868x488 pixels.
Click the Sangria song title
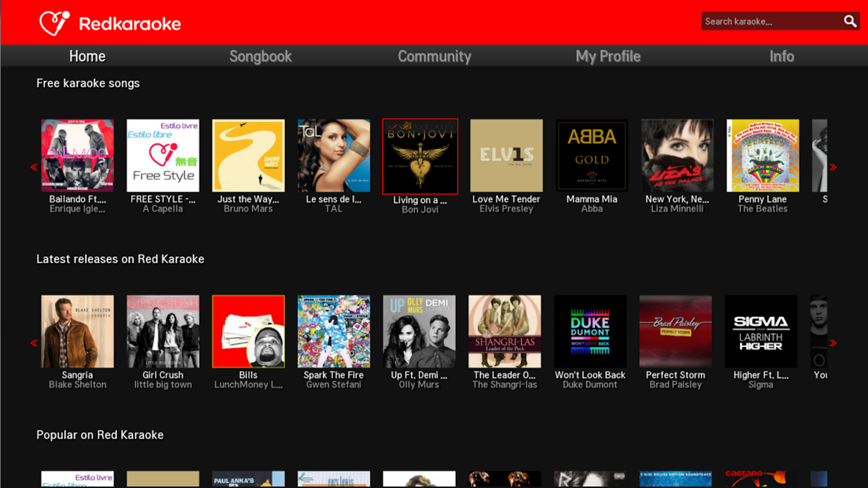tap(78, 375)
